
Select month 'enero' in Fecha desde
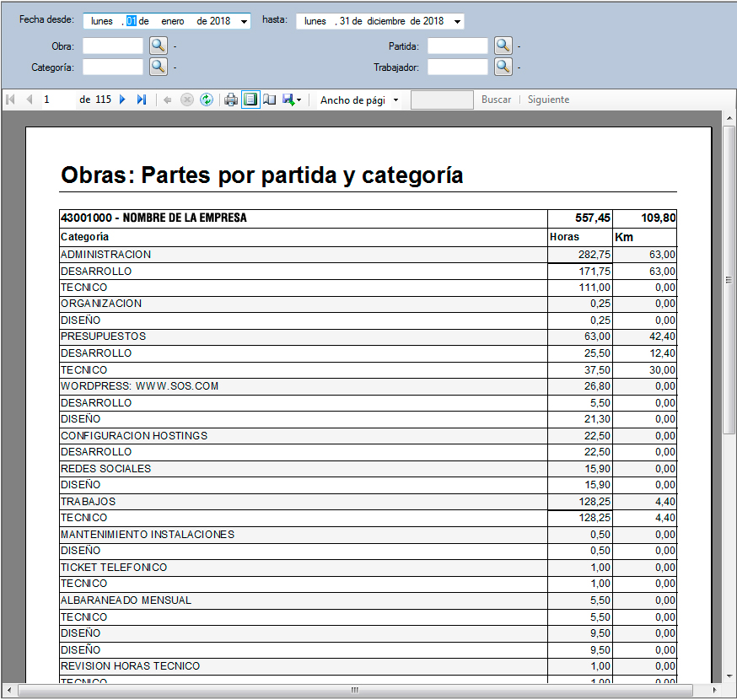coord(173,21)
